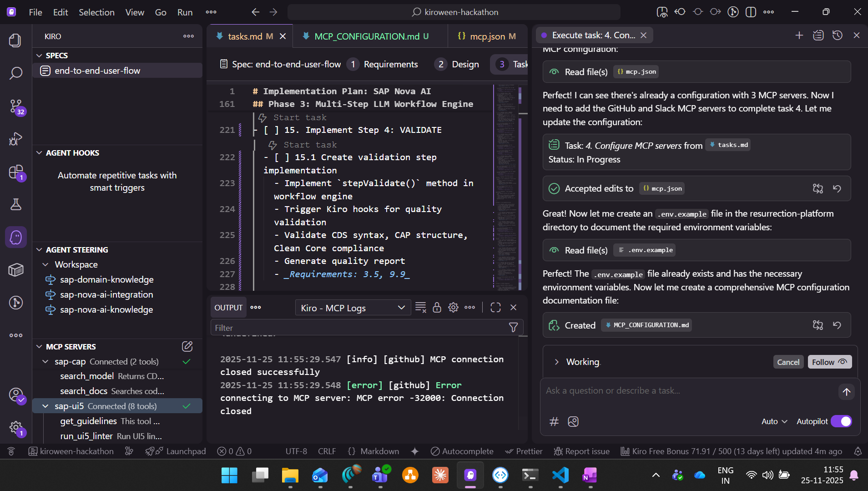Screen dimensions: 868x491
Task: Add context with the hash icon
Action: pos(554,421)
